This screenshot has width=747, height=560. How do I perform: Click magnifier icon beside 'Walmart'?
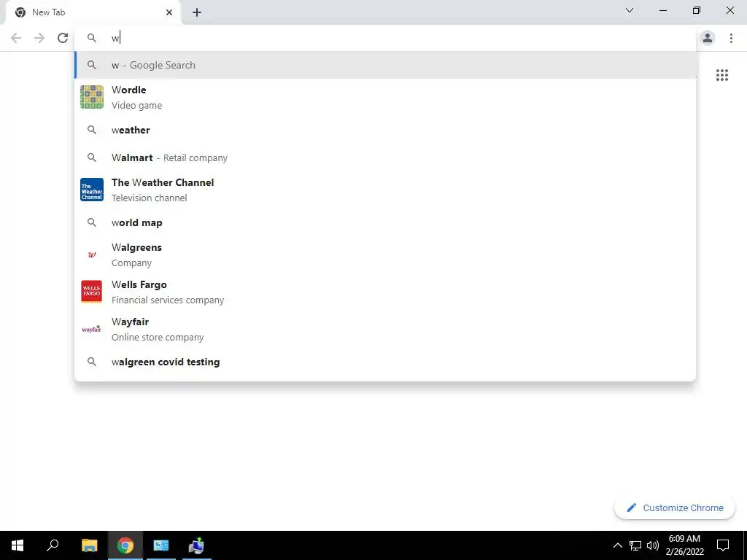coord(92,157)
